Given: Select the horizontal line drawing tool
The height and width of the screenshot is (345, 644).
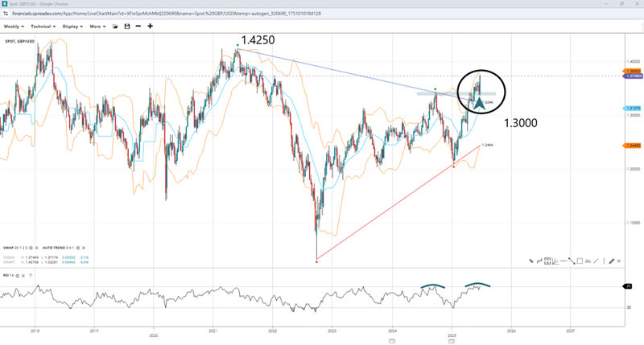Looking at the screenshot, I should coord(563,261).
